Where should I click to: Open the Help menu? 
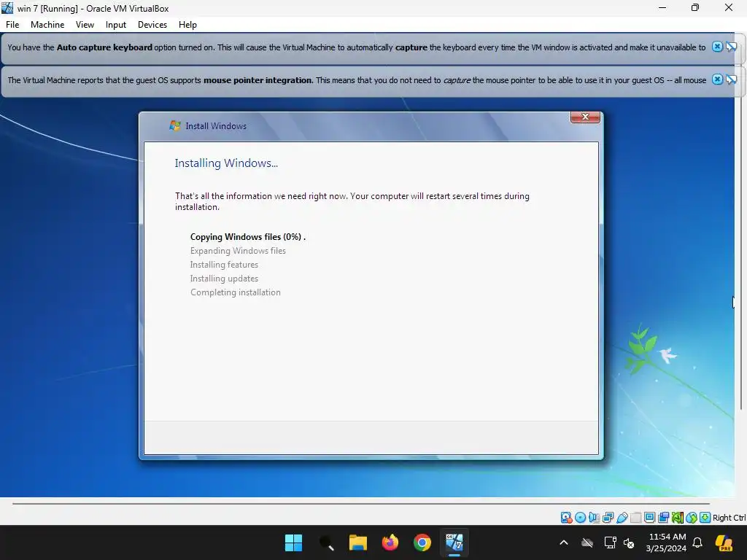(x=187, y=25)
